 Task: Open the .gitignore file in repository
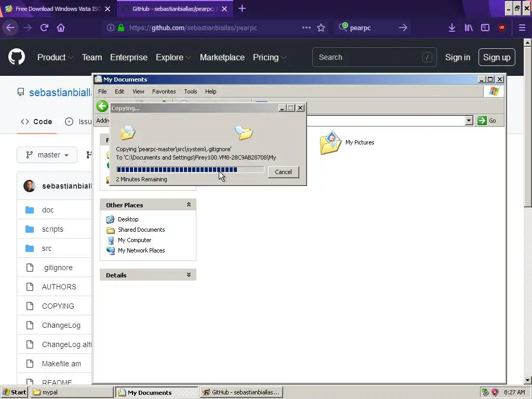pyautogui.click(x=57, y=268)
